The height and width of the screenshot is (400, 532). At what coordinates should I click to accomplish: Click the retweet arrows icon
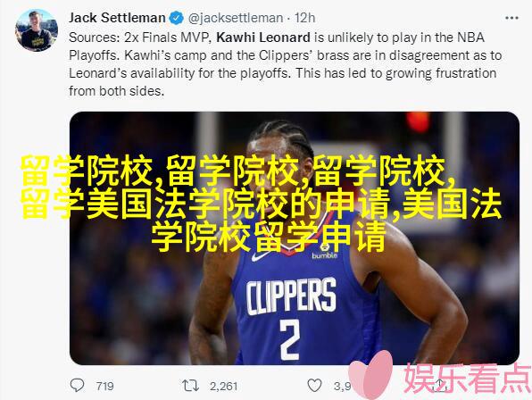pyautogui.click(x=190, y=386)
